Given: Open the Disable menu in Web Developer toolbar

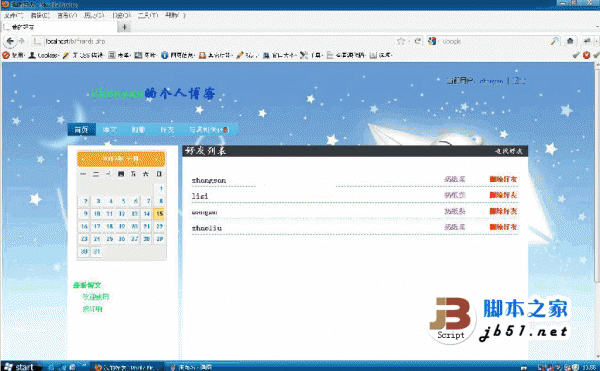Looking at the screenshot, I should tap(14, 55).
